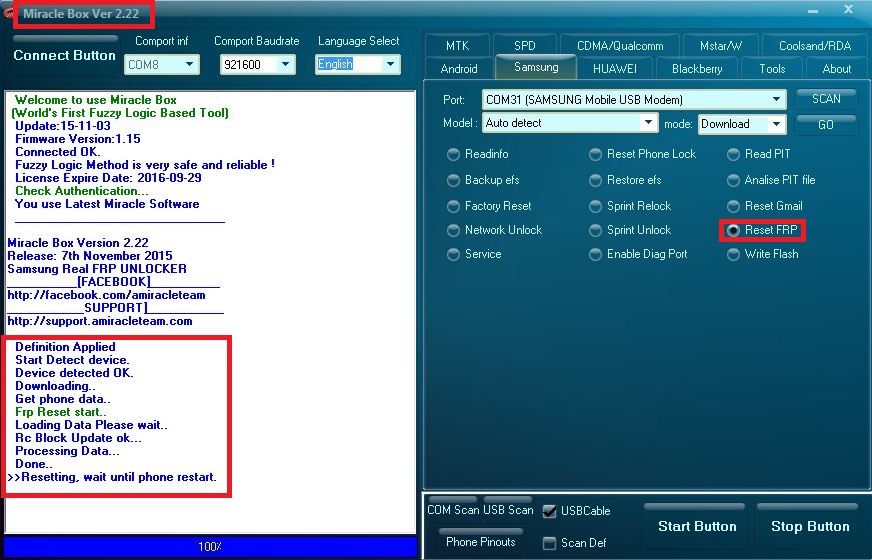Select the Read PIT radio button

(x=734, y=154)
